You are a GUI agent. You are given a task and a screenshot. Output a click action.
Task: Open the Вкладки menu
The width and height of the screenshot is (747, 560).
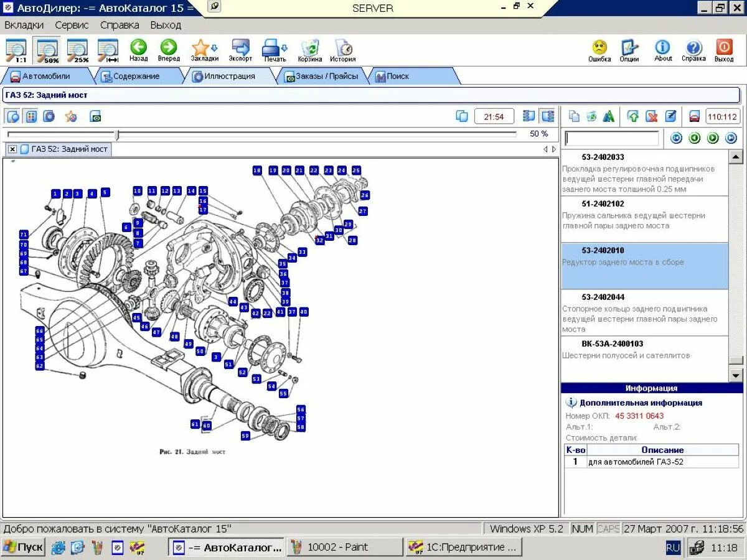pyautogui.click(x=24, y=26)
